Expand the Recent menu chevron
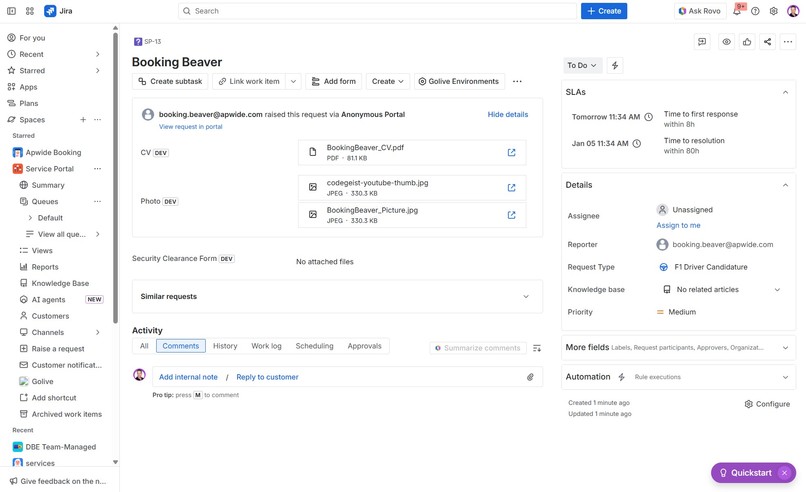Screen dimensions: 806x492 click(98, 54)
